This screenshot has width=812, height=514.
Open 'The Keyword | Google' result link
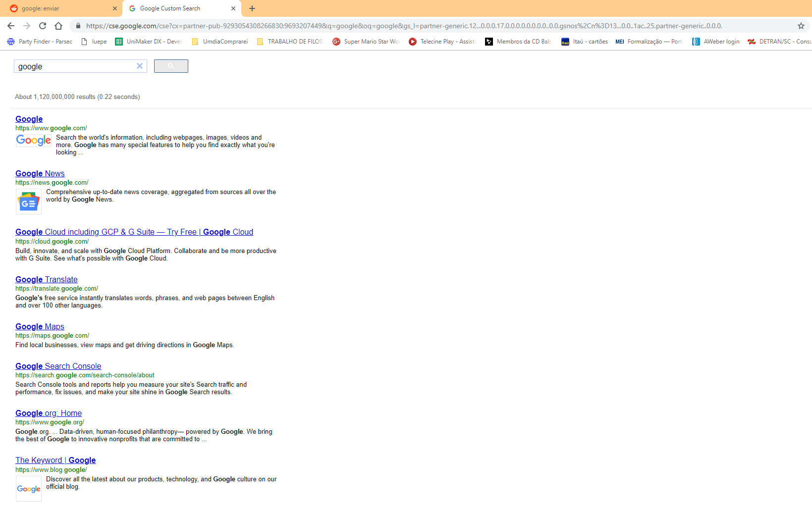55,460
